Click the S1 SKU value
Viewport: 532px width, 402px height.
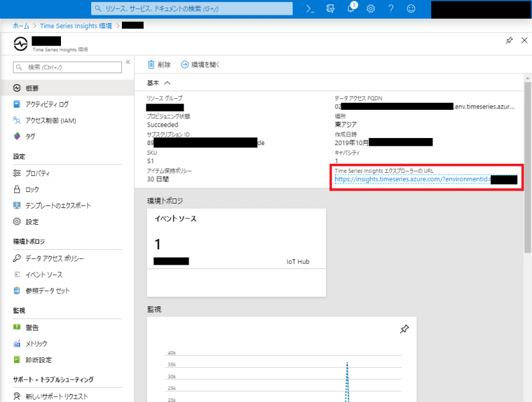[150, 161]
